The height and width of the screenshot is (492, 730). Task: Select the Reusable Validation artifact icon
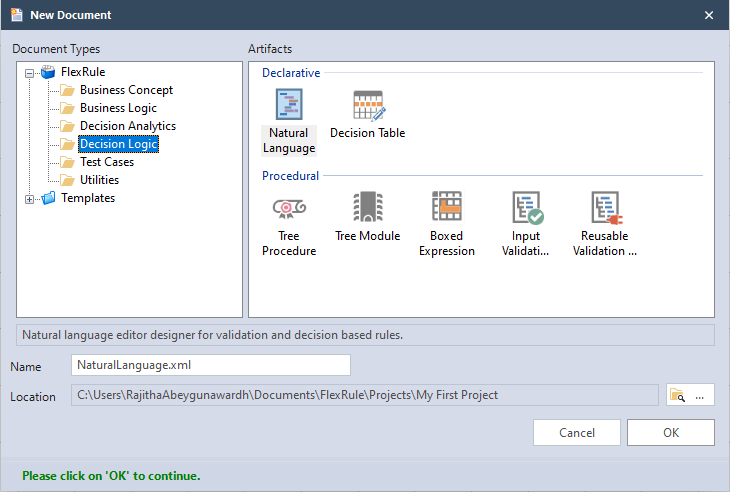(x=607, y=207)
